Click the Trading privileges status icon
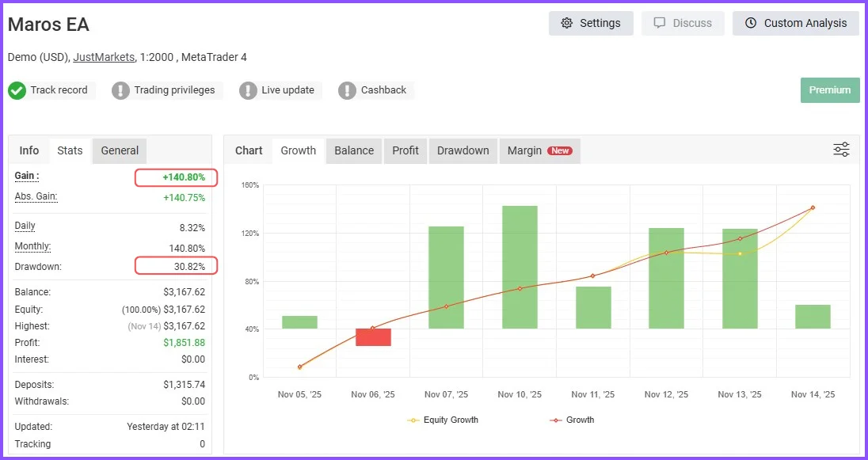Screen dimensions: 868x460 tap(120, 89)
